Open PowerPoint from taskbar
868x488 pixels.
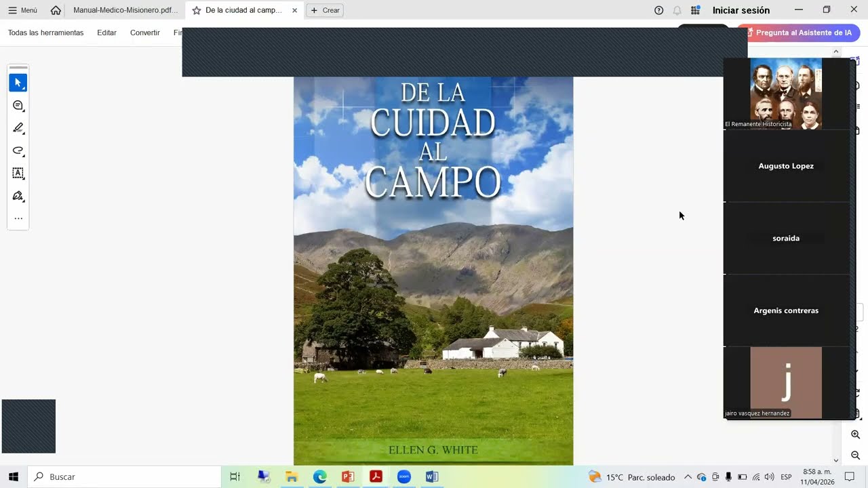coord(348,477)
